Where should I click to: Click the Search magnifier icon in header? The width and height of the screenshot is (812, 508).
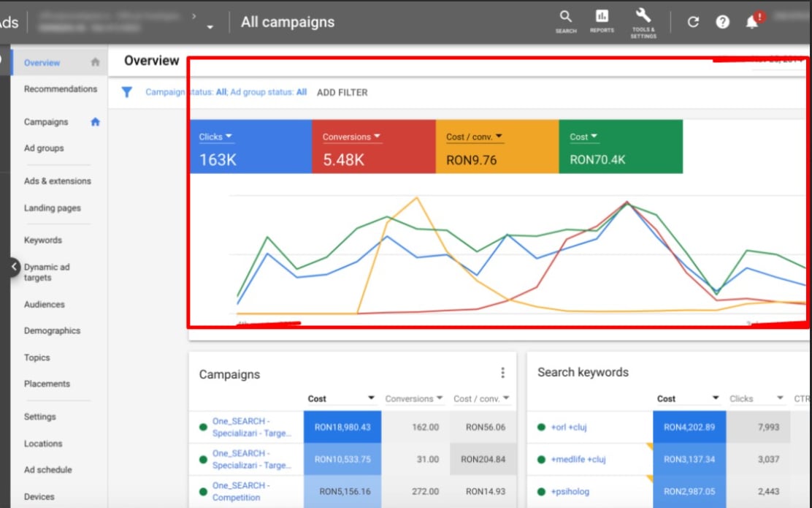pyautogui.click(x=566, y=17)
